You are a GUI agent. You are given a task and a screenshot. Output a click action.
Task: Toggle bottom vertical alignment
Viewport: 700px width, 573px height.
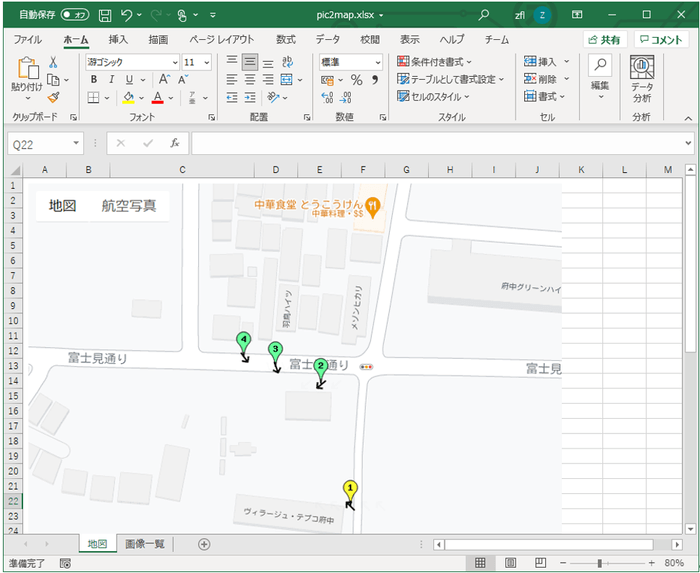[268, 63]
